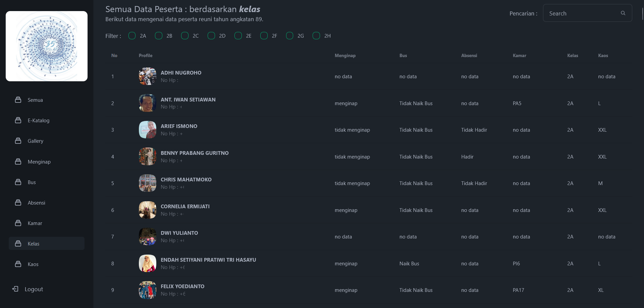This screenshot has width=644, height=308.
Task: Click the Logout icon in sidebar
Action: point(15,289)
